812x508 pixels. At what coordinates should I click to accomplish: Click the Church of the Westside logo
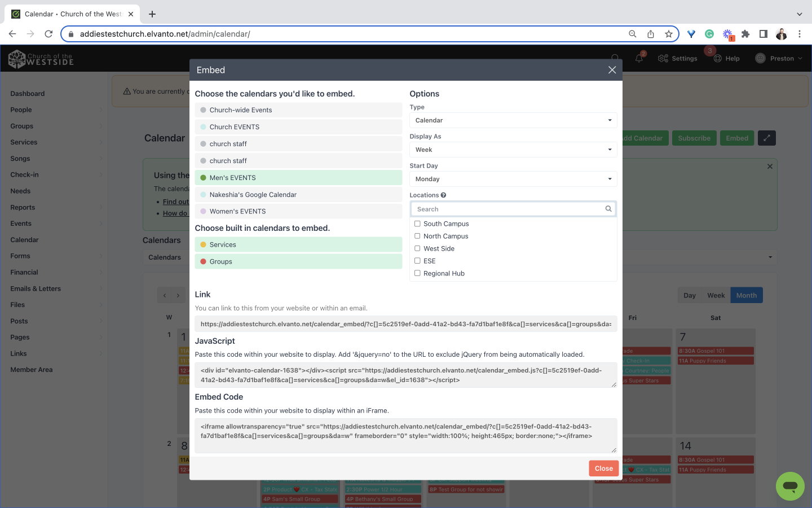click(41, 58)
